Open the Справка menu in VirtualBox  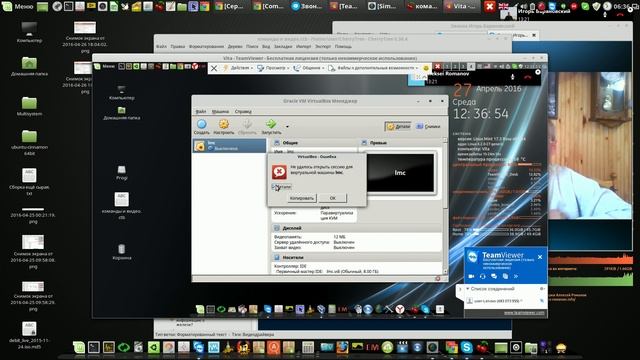point(243,111)
